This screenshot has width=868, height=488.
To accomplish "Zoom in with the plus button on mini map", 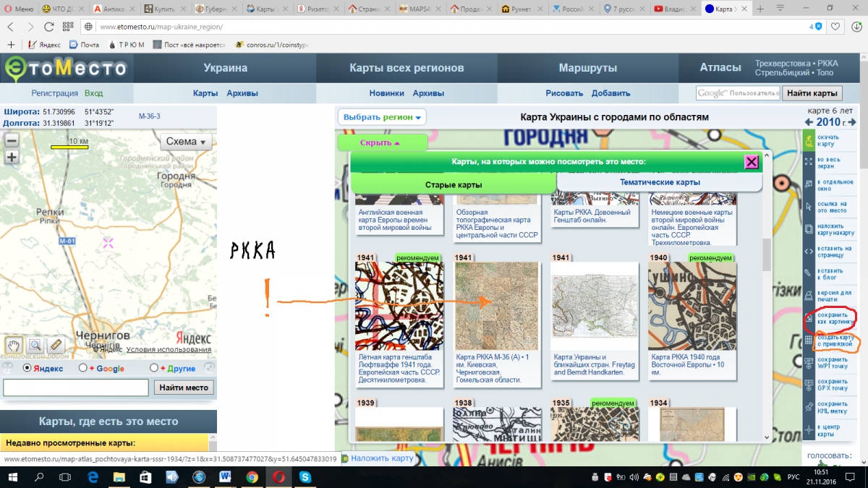I will pos(12,158).
